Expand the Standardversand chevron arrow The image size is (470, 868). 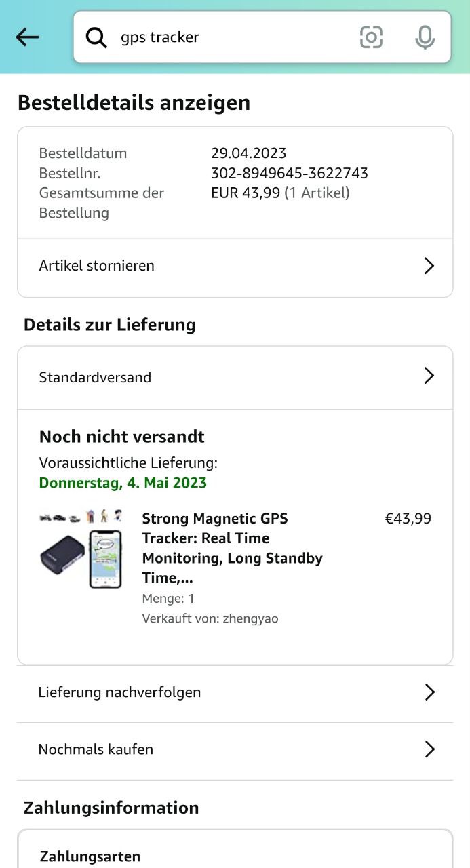429,376
